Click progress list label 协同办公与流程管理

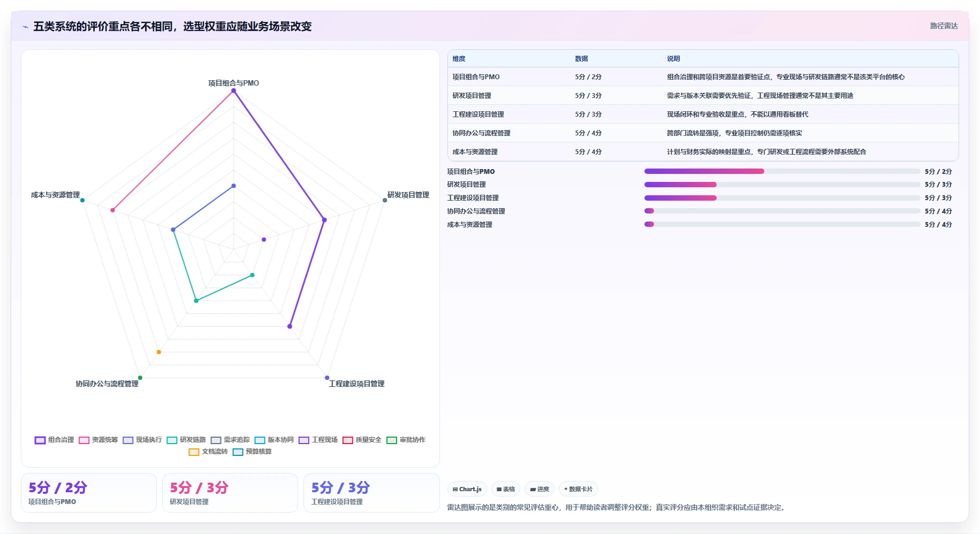476,211
